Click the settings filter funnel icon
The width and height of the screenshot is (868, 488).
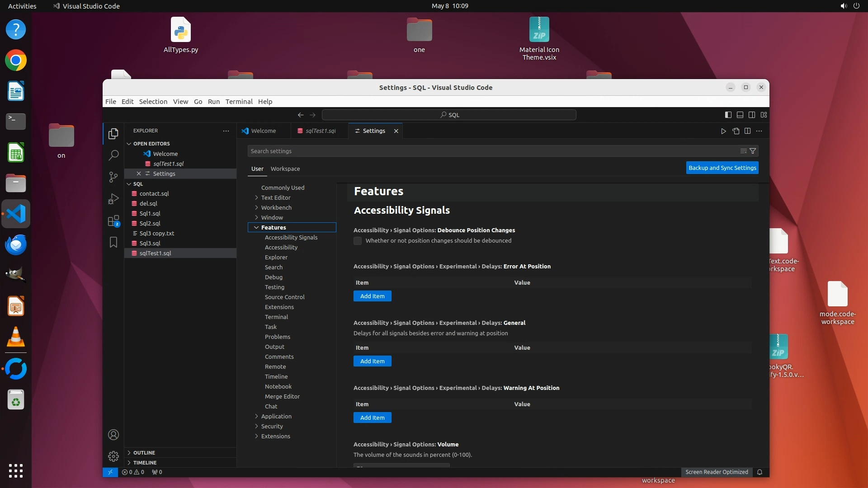(x=753, y=151)
